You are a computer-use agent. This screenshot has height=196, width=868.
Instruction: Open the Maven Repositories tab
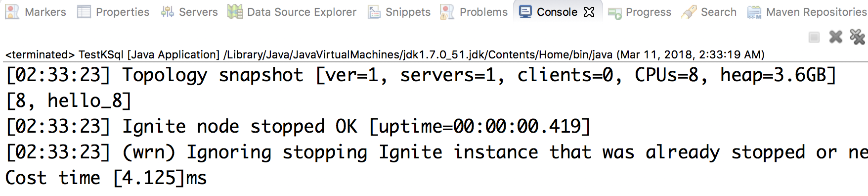pyautogui.click(x=807, y=12)
